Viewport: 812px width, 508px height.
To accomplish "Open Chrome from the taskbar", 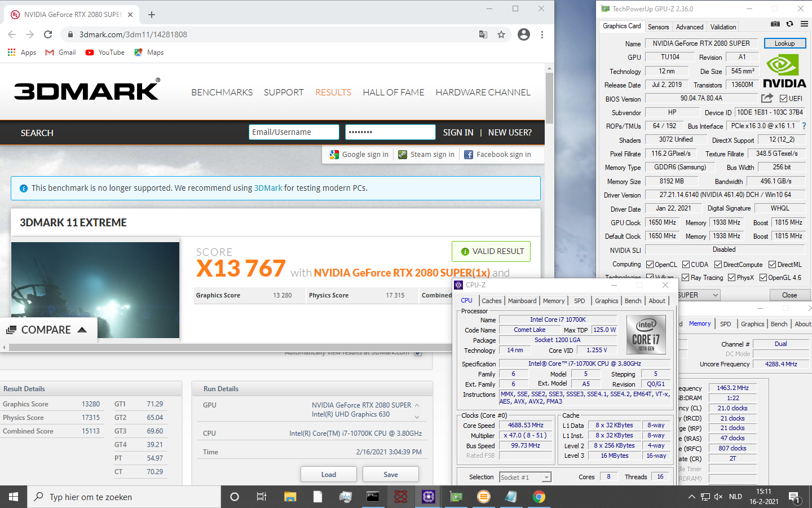I will pos(539,497).
